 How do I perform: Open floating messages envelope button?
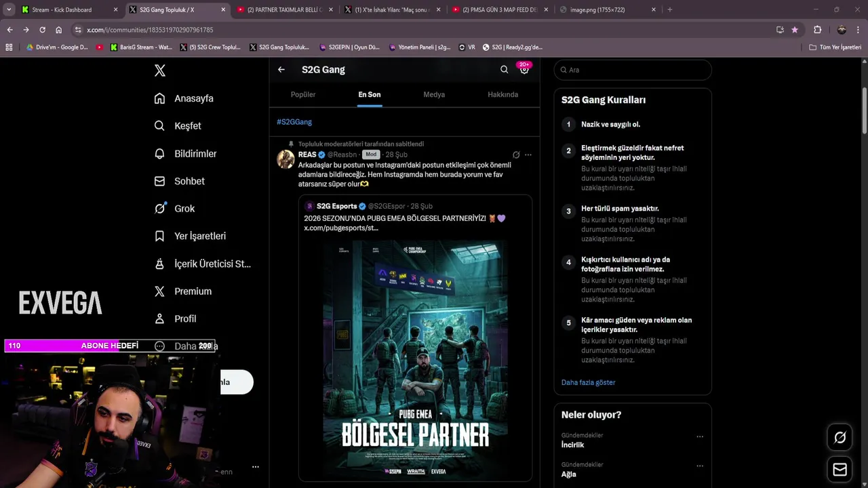[840, 469]
